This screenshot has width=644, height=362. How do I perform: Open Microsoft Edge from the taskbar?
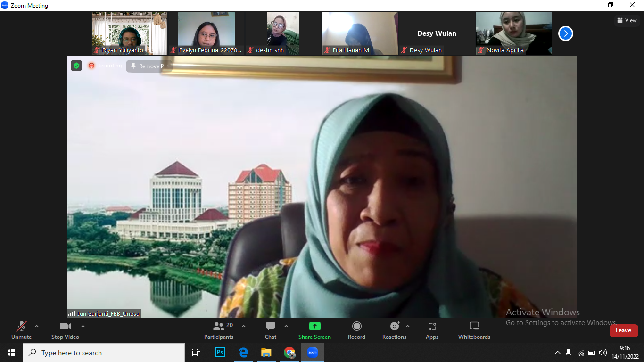[x=243, y=353]
